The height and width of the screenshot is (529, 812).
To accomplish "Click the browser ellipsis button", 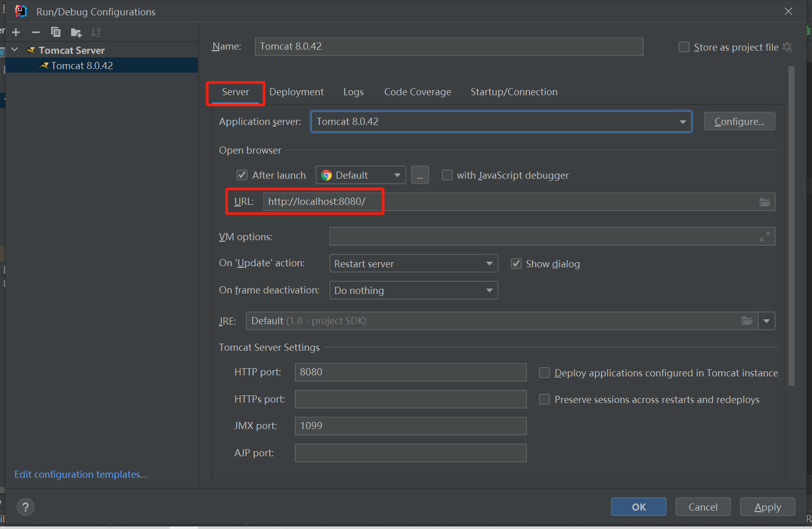I will 420,175.
